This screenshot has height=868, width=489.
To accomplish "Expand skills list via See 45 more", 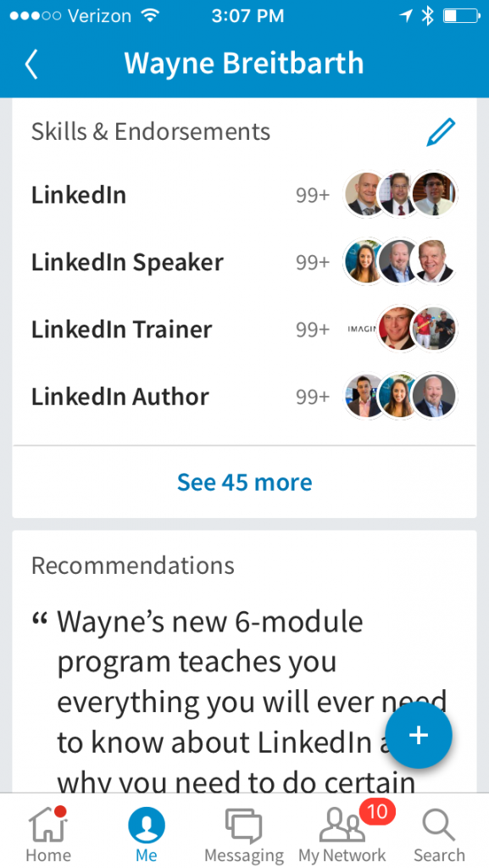I will point(244,481).
